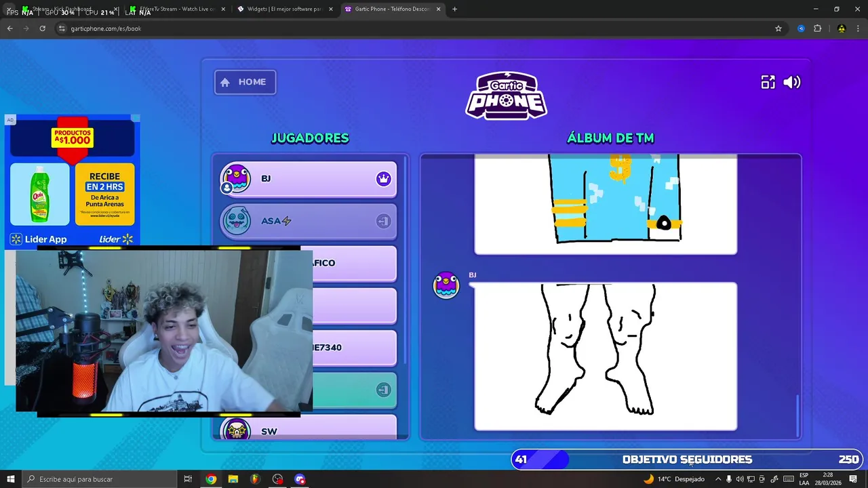This screenshot has height=488, width=868.
Task: Click the followers goal progress bar
Action: [688, 460]
